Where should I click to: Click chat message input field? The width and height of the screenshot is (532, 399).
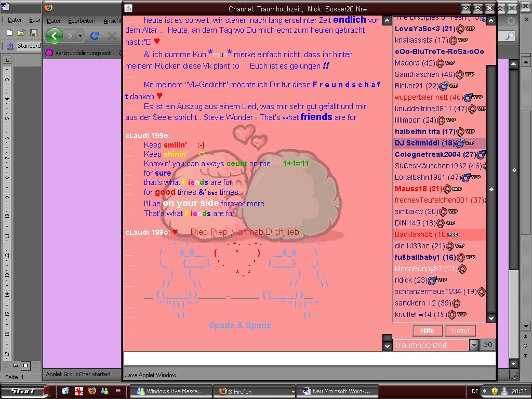309,358
